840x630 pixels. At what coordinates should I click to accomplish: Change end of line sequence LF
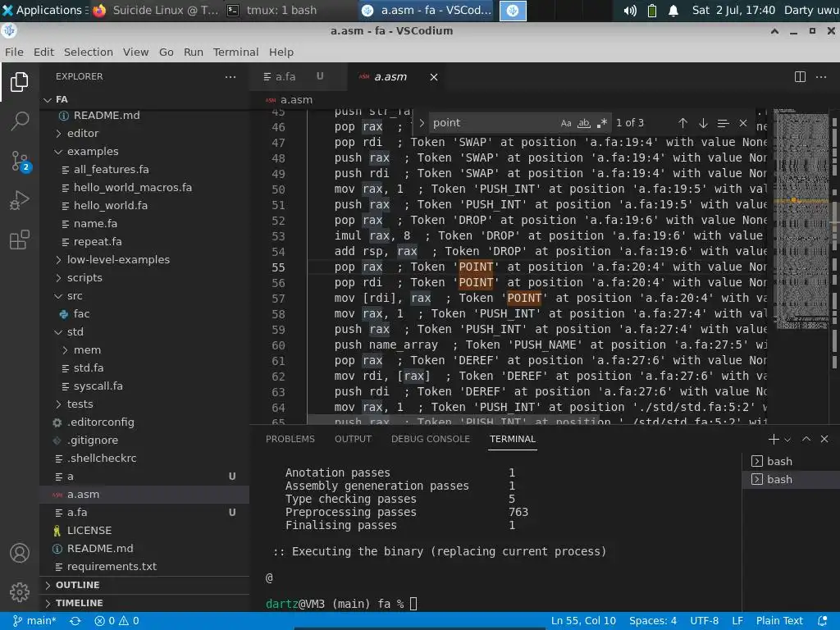click(737, 621)
